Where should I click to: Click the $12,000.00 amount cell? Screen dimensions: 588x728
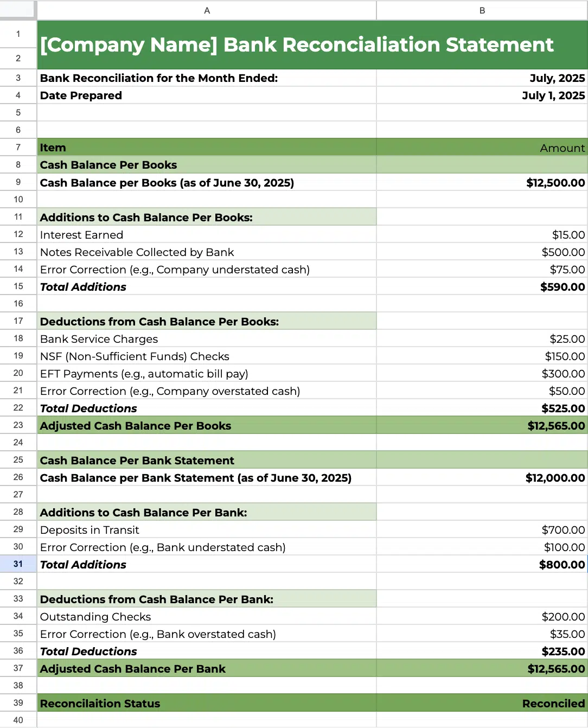[482, 477]
